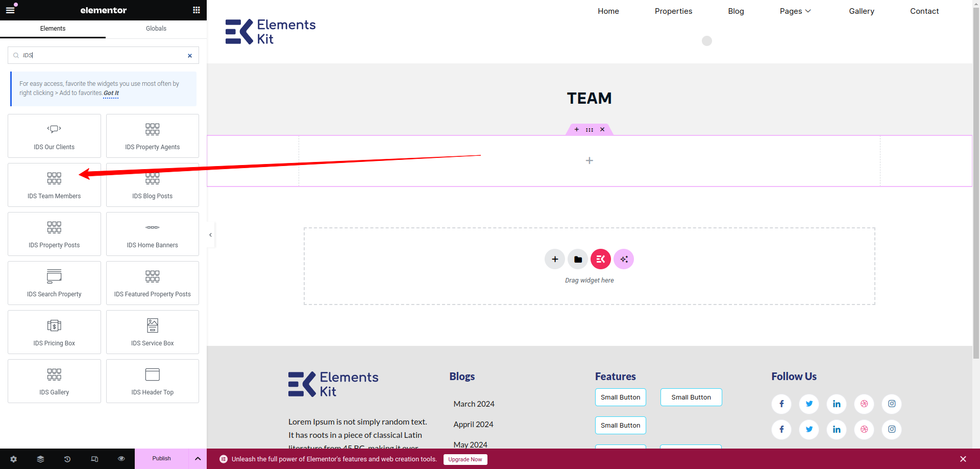Click the Publish button
The width and height of the screenshot is (980, 469).
(x=162, y=459)
